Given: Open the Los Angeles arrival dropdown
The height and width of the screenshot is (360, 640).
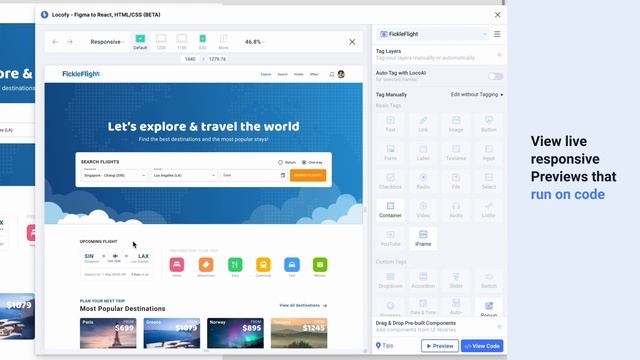Looking at the screenshot, I should click(184, 175).
